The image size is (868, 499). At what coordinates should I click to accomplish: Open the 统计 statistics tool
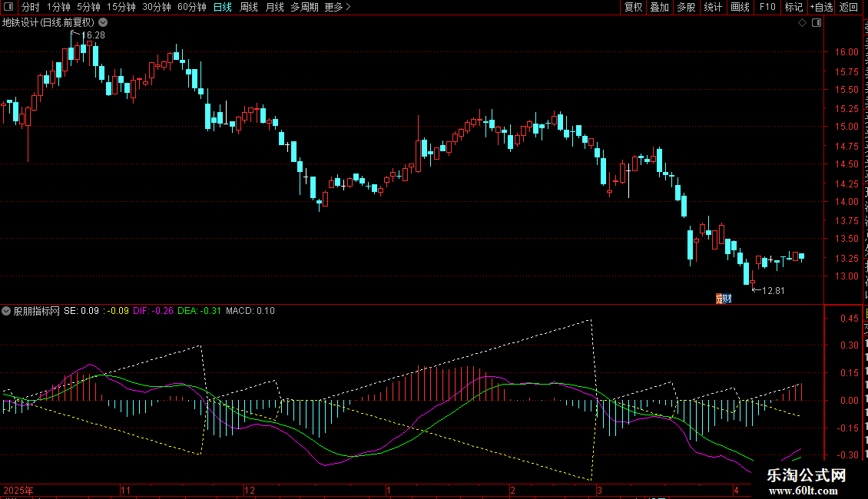point(713,7)
